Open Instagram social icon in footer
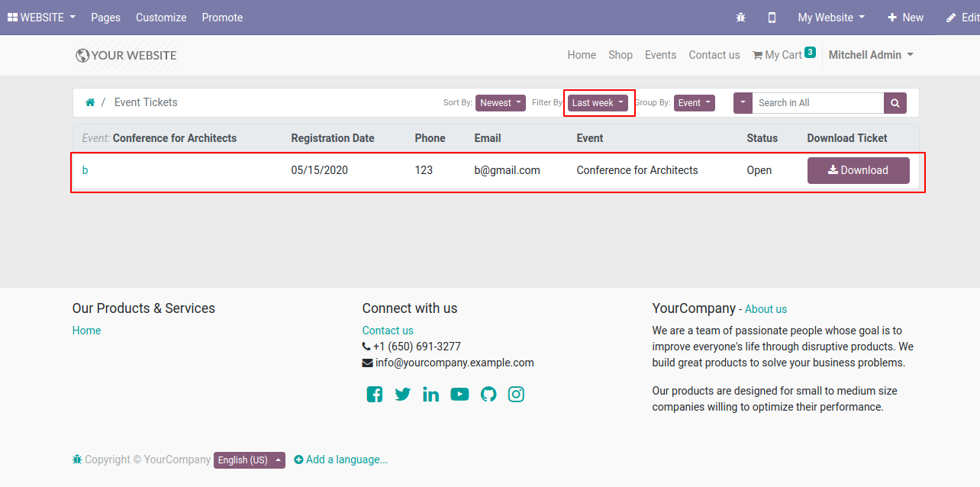Viewport: 980px width, 487px height. [x=517, y=394]
